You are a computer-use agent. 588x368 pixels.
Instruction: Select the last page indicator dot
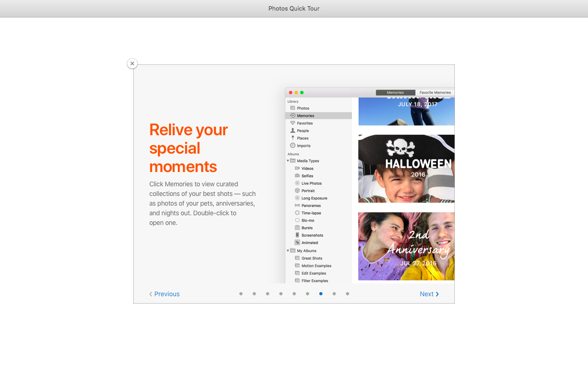tap(347, 293)
